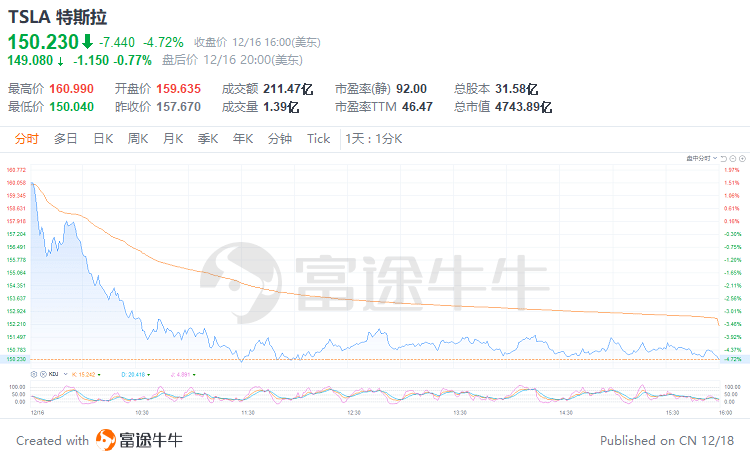Remove the KDJ indicator with close icon

point(43,374)
